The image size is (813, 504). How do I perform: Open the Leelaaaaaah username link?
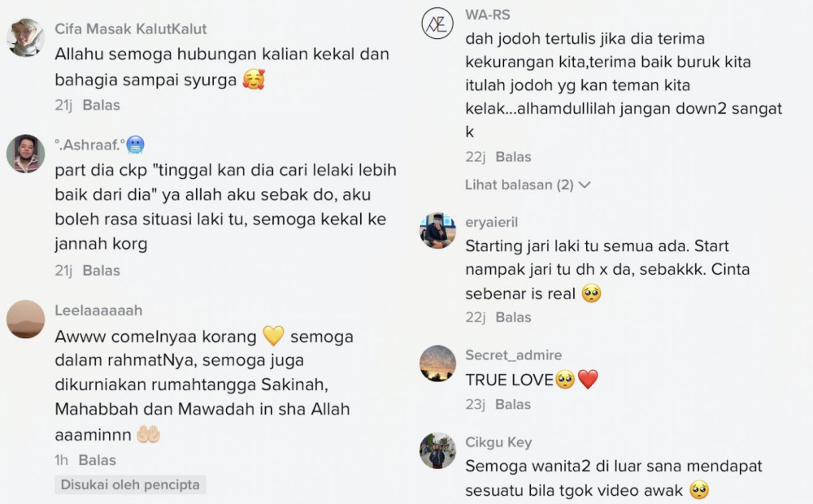(98, 310)
